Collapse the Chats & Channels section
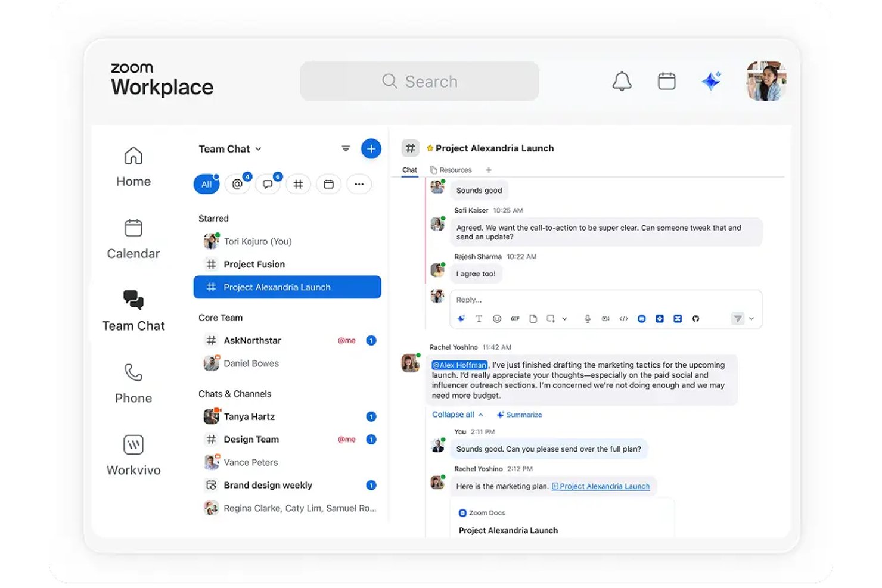The width and height of the screenshot is (882, 588). pos(235,394)
